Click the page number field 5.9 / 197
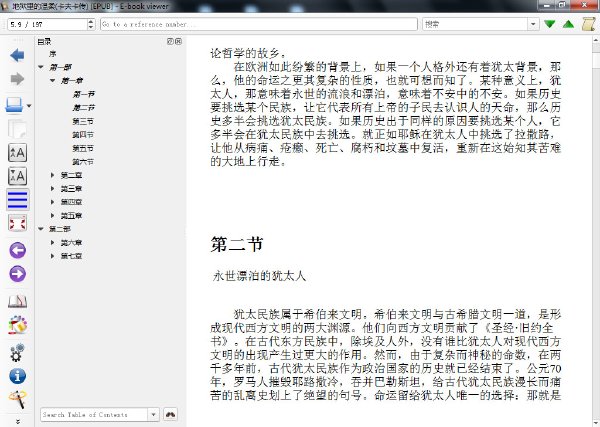 tap(47, 24)
